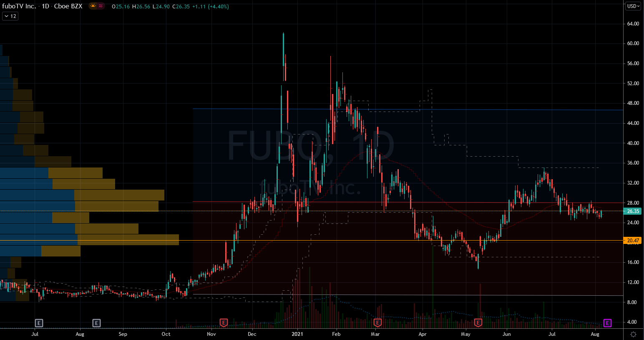Click the 52.00 price axis label
The width and height of the screenshot is (644, 340).
coord(633,84)
